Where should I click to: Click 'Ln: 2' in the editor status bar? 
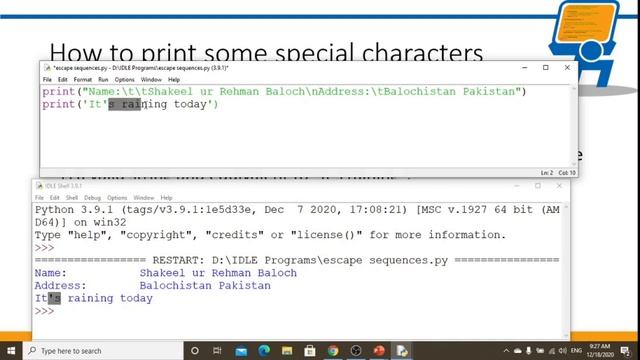tap(547, 173)
